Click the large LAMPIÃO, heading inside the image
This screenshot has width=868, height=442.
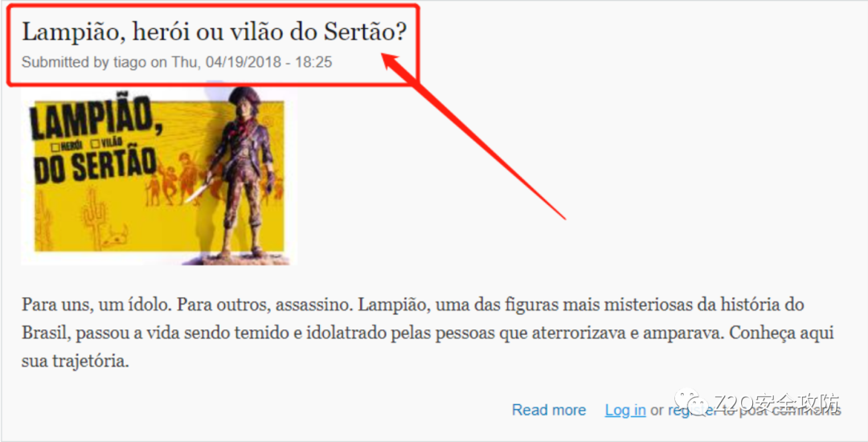click(97, 118)
